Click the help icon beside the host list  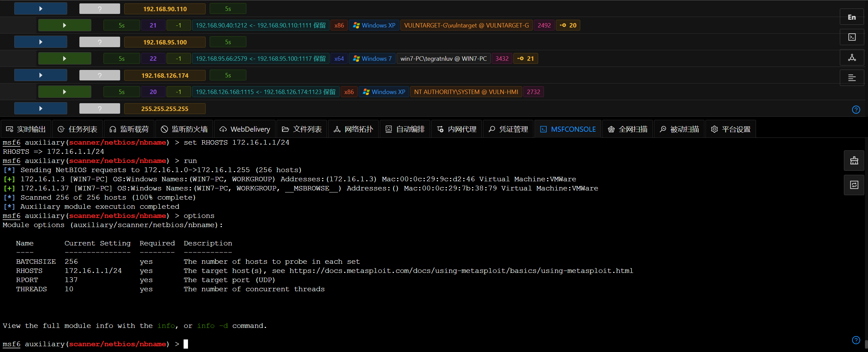pos(856,110)
